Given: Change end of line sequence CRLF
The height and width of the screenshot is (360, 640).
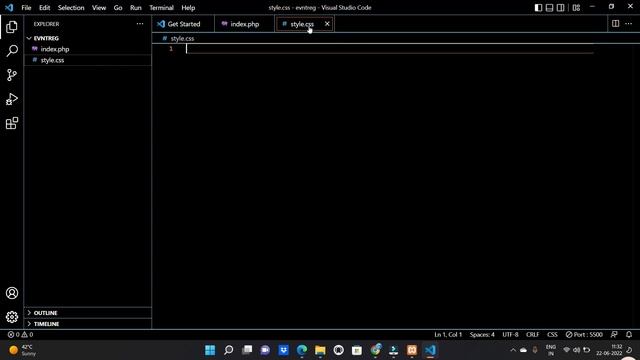Looking at the screenshot, I should click(x=532, y=334).
